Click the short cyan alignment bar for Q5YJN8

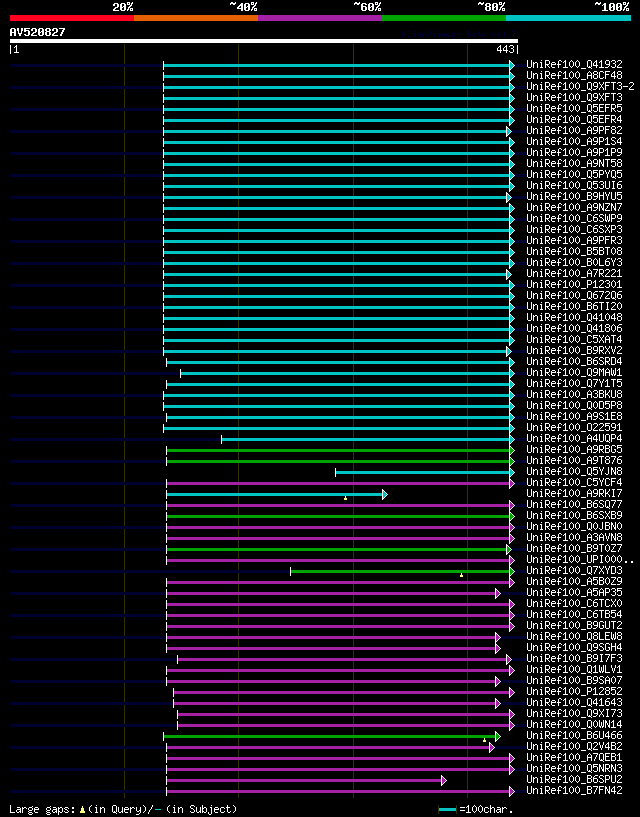pos(423,473)
